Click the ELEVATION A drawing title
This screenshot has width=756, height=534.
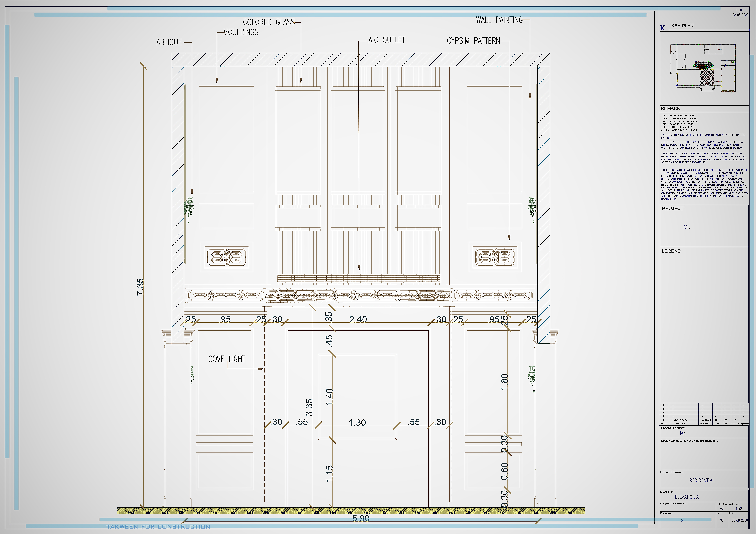click(x=687, y=497)
